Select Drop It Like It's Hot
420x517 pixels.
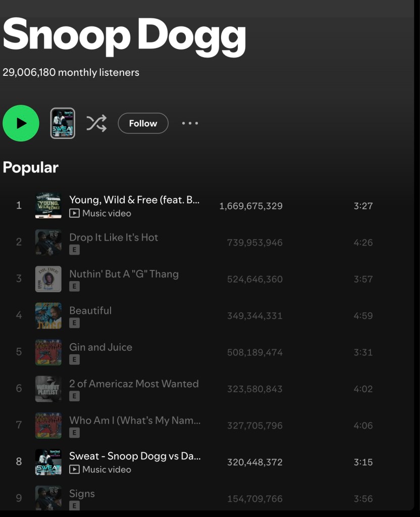[114, 238]
